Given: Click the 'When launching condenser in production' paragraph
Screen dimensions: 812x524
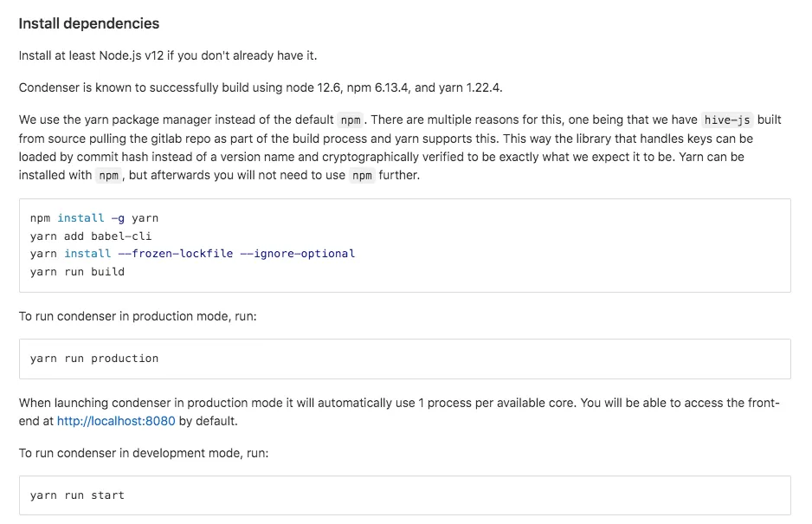Looking at the screenshot, I should coord(399,412).
